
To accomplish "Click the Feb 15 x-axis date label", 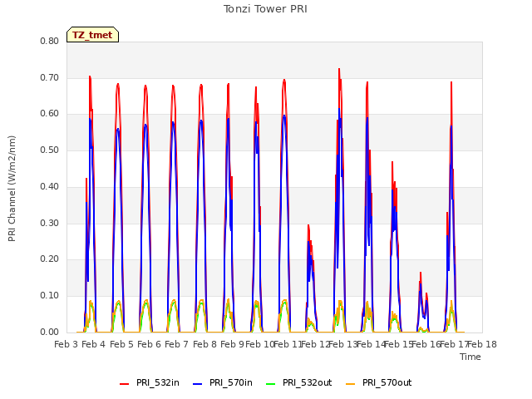I will click(x=399, y=344).
